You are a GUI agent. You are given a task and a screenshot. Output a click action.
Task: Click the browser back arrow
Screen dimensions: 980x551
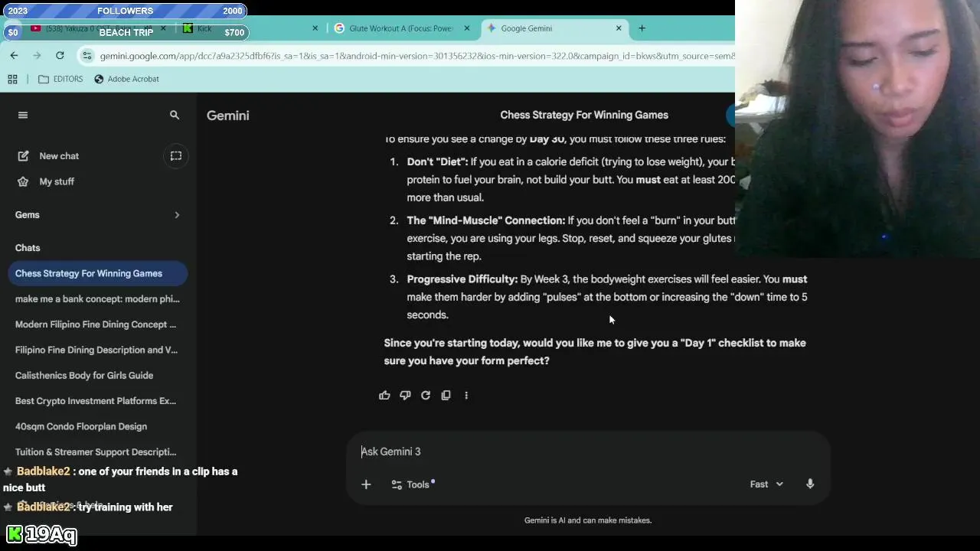14,55
